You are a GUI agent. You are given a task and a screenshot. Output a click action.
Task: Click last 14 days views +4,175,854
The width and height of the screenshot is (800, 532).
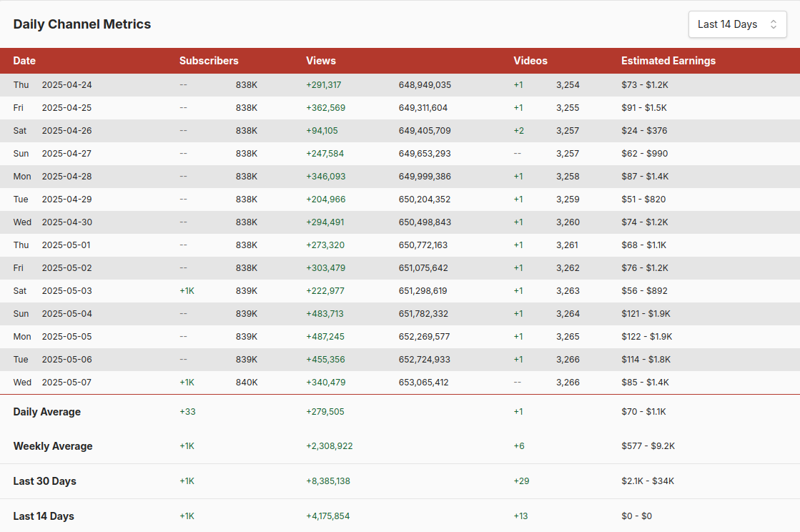328,516
